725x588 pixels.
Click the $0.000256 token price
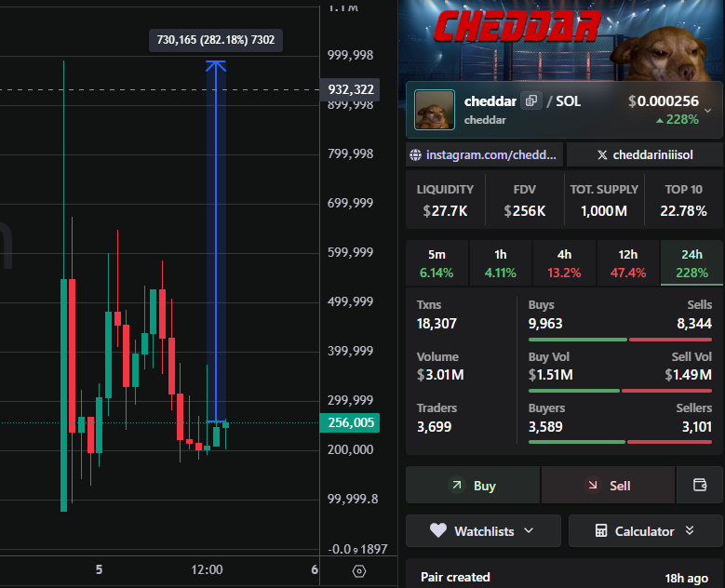[x=664, y=101]
